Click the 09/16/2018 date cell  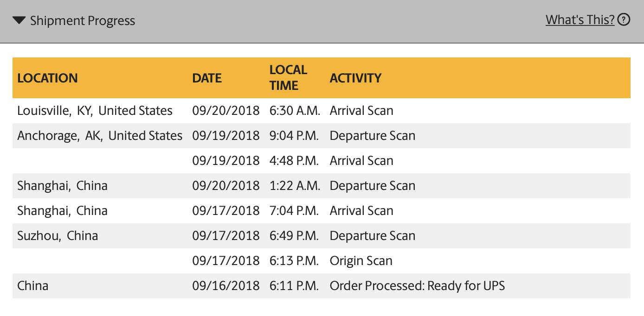point(225,286)
